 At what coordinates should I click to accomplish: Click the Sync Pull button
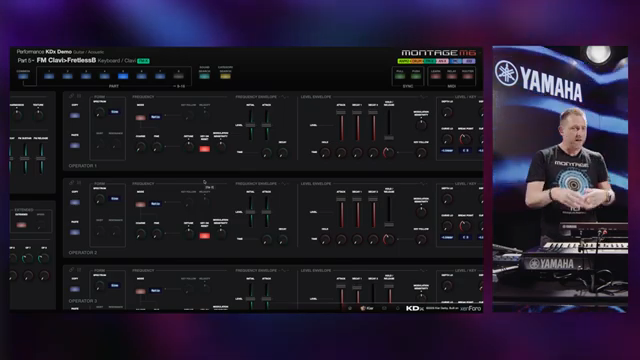tap(400, 76)
